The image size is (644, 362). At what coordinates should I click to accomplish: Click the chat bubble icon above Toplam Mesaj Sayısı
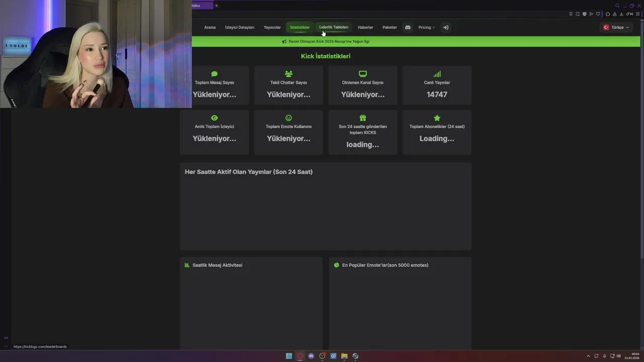(x=214, y=74)
